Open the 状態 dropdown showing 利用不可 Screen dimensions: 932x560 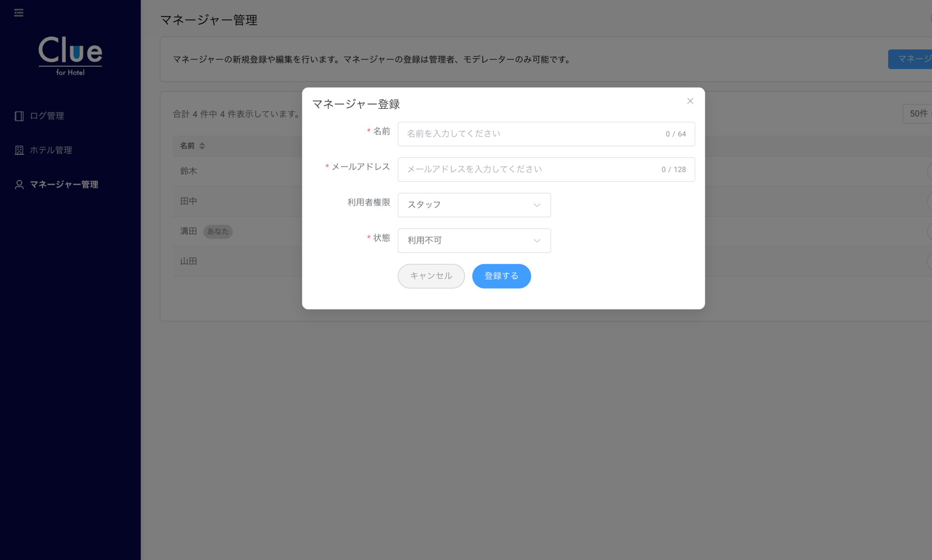[x=474, y=241]
